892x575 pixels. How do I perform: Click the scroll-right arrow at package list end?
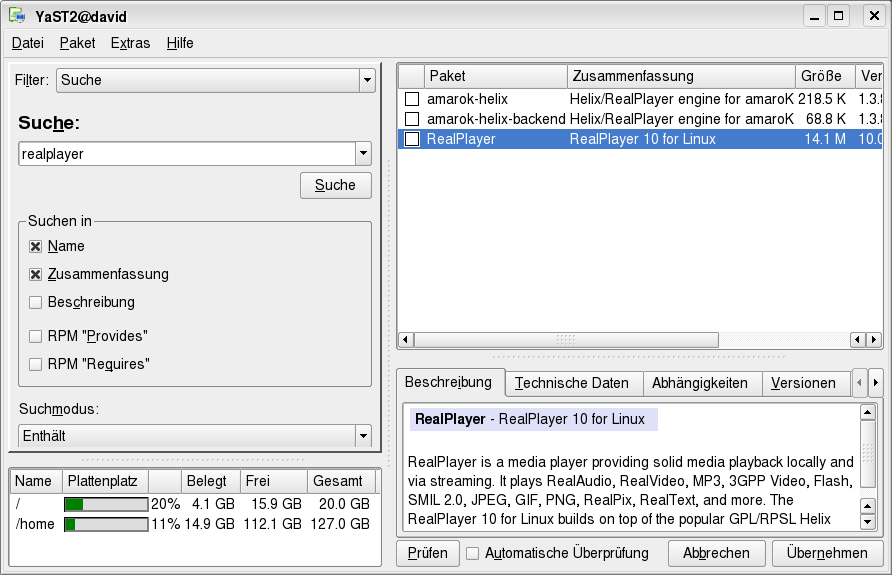(x=874, y=340)
